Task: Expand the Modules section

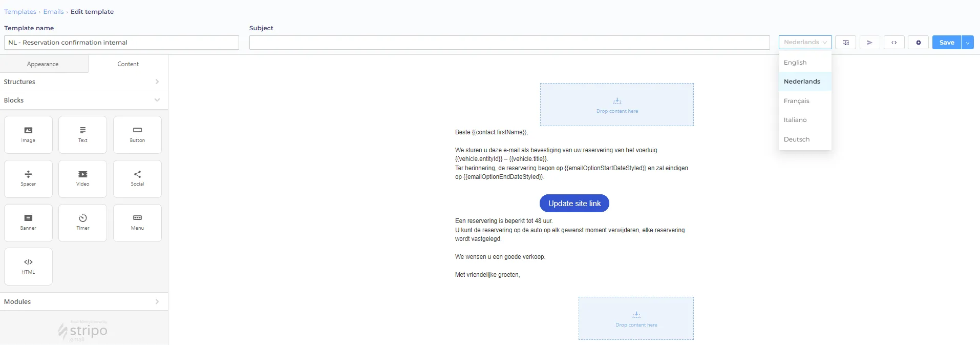Action: pos(84,301)
